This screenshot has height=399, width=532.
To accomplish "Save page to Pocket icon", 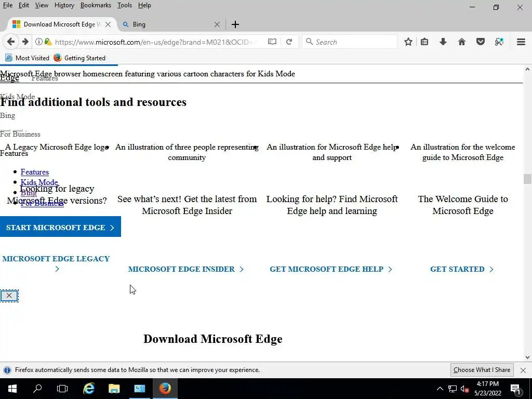I will (481, 42).
